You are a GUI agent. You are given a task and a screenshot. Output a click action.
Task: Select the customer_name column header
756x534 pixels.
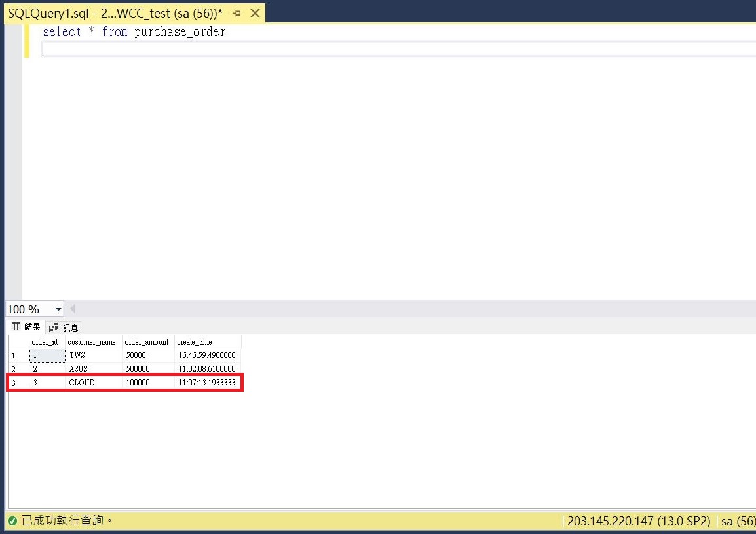tap(94, 342)
